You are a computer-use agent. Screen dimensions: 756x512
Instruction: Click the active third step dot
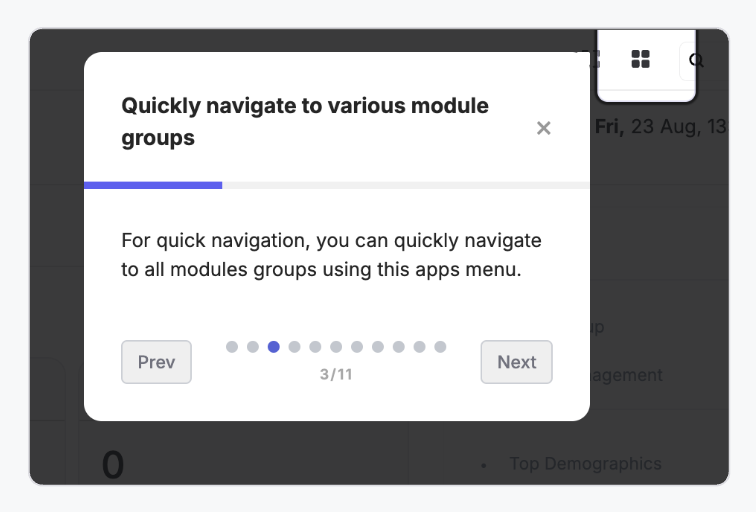(x=274, y=347)
